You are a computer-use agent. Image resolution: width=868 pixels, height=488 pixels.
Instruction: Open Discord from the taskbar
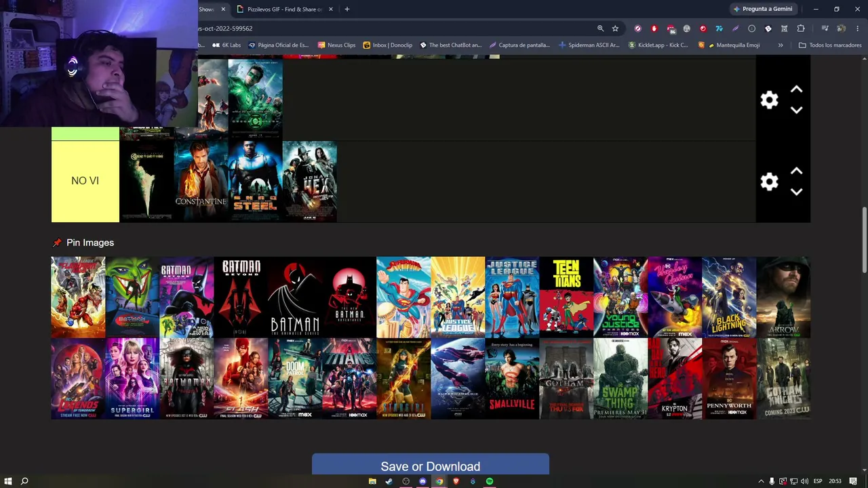[x=422, y=481]
